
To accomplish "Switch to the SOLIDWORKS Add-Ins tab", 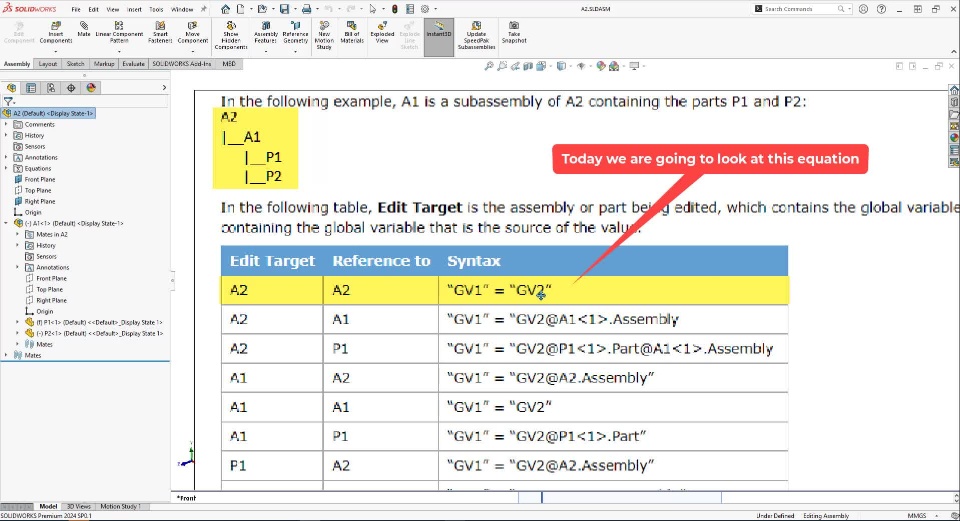I will 181,64.
